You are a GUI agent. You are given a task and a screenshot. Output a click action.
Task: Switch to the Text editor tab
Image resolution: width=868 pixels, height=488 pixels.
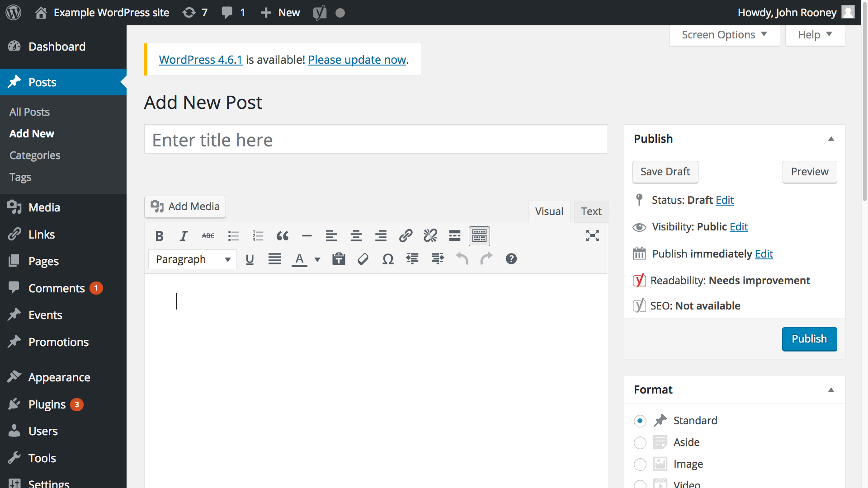(x=591, y=211)
